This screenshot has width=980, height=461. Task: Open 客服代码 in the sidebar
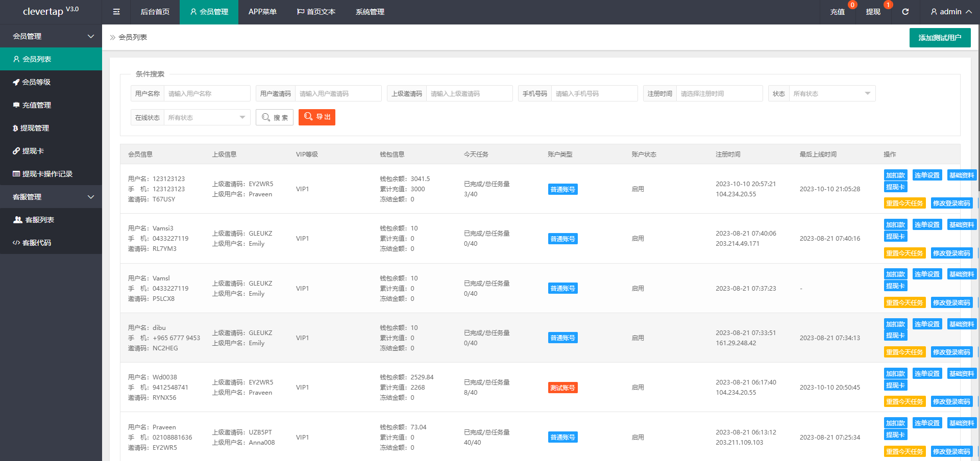(x=36, y=243)
